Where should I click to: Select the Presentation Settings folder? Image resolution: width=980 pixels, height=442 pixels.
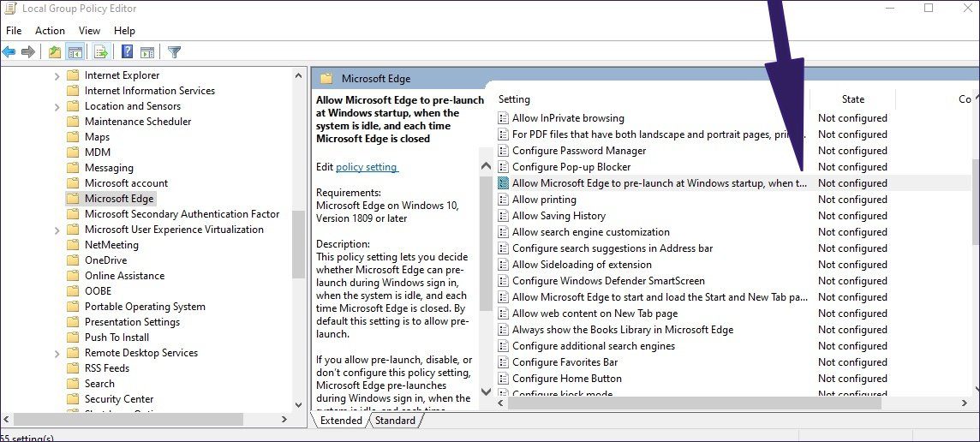[x=132, y=322]
